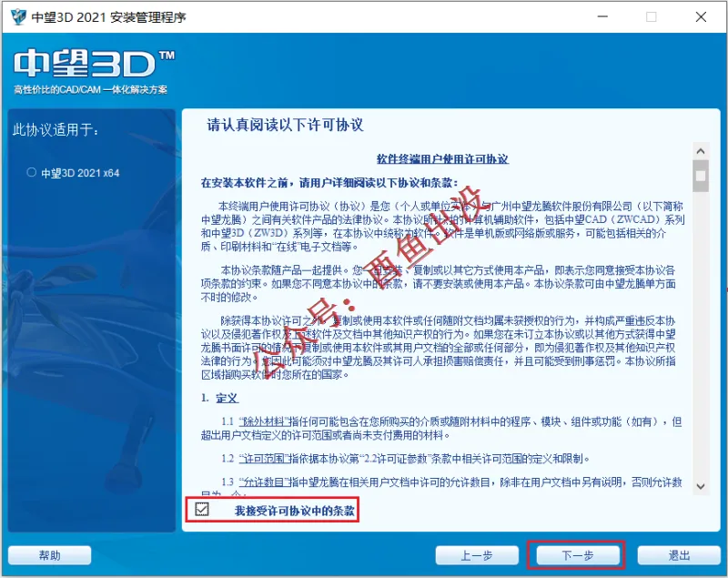Click the underlined term "允许数目"
This screenshot has width=728, height=578.
click(264, 482)
